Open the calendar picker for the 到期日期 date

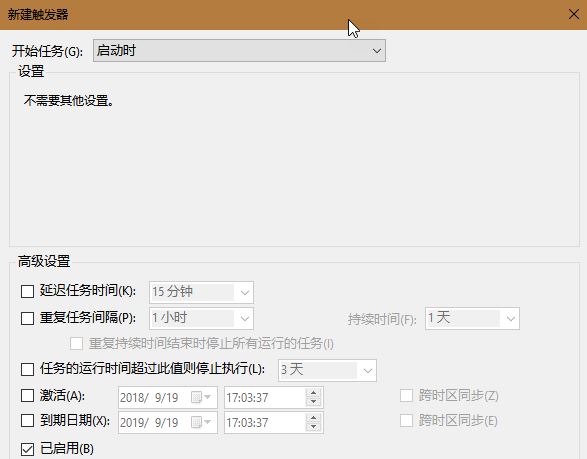tap(201, 422)
